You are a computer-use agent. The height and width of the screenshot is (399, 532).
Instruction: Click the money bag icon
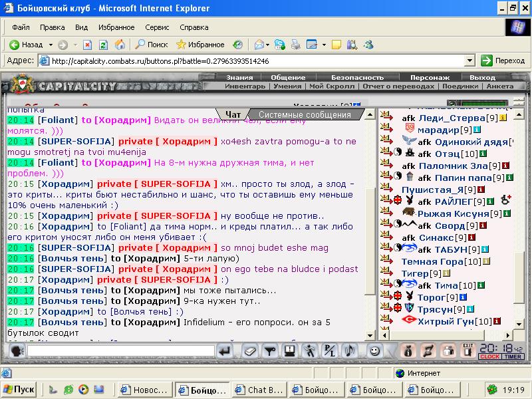pyautogui.click(x=408, y=351)
